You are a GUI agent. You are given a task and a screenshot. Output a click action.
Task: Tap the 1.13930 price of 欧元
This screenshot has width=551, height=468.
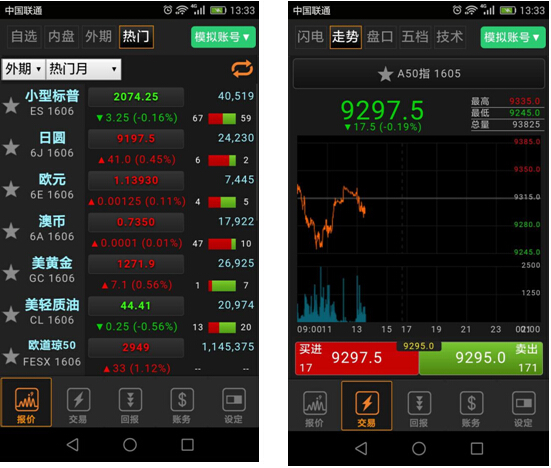click(x=136, y=181)
